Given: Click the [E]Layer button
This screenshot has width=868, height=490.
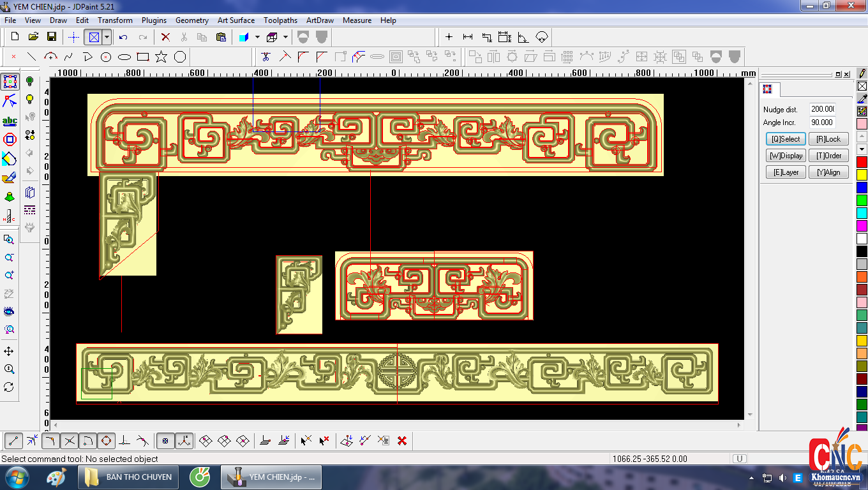Looking at the screenshot, I should (x=786, y=172).
